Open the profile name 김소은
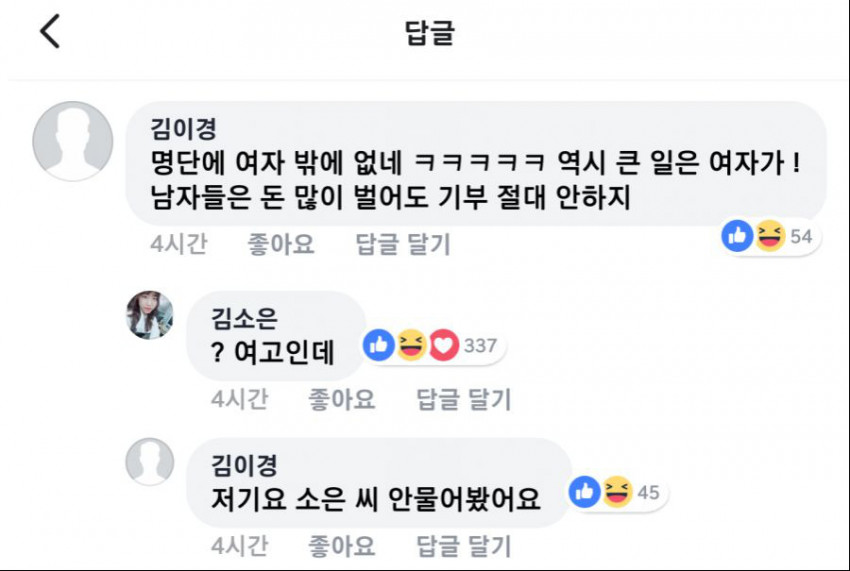 [243, 318]
